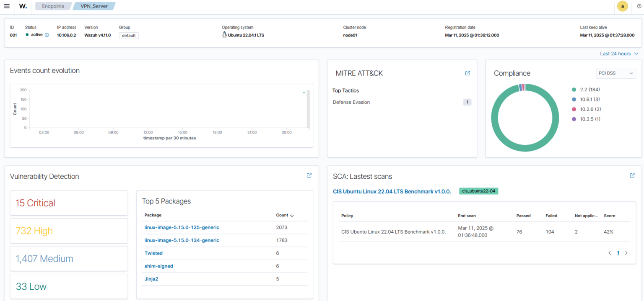Open the Last 24 hours time picker
644x301 pixels.
click(x=619, y=54)
